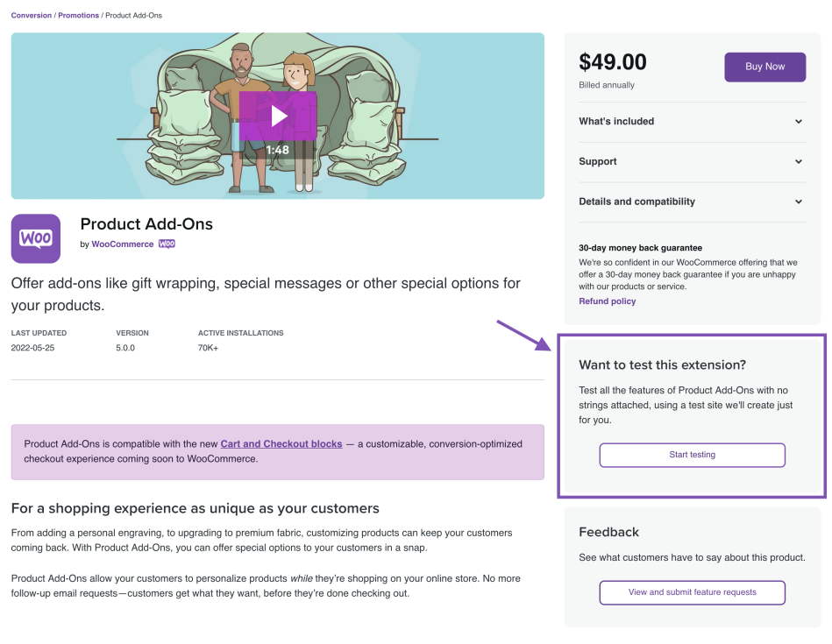Viewport: 832px width, 644px height.
Task: Click the chevron next to Support
Action: pos(799,162)
